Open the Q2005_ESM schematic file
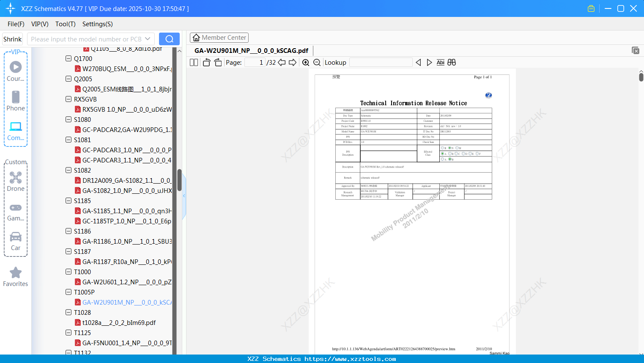This screenshot has width=644, height=363. click(x=123, y=89)
